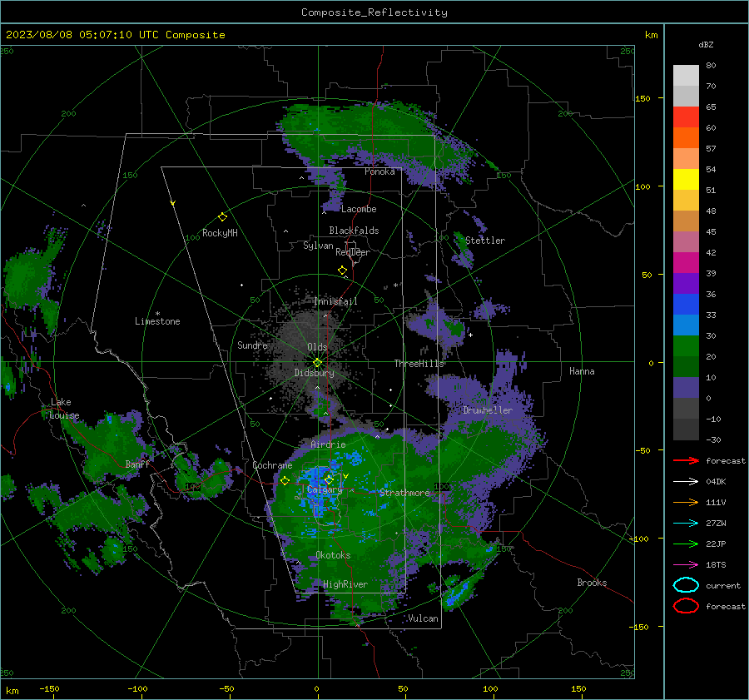Click the Drumheller label
749x700 pixels.
point(488,410)
